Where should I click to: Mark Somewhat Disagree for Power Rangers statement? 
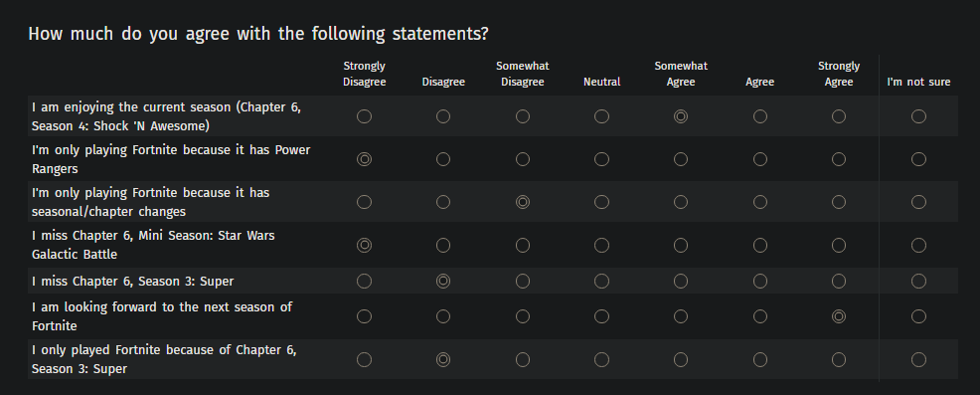coord(523,159)
